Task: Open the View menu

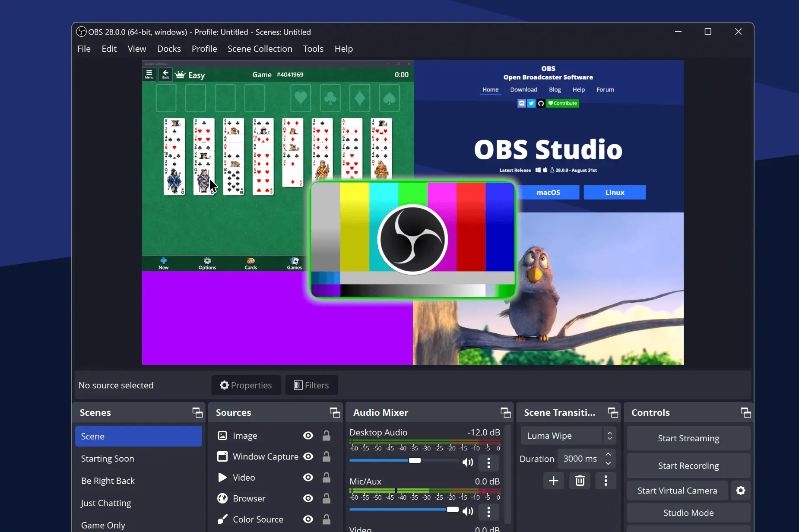Action: pyautogui.click(x=137, y=49)
